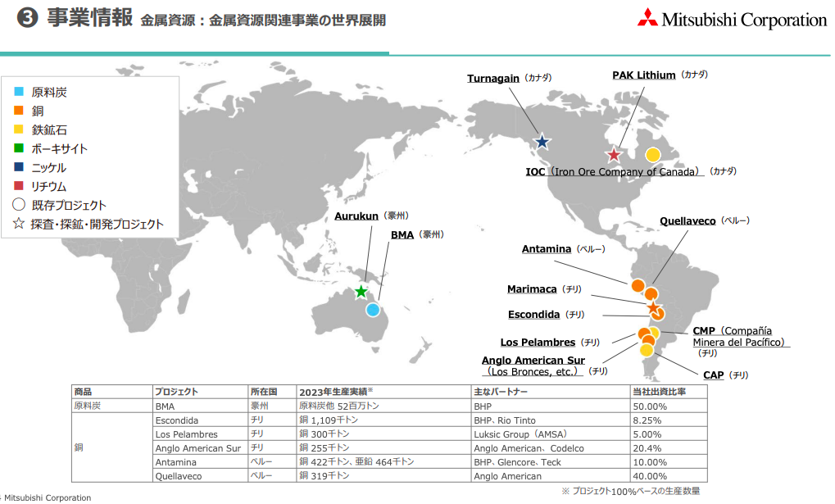Open the underlined Los Pelambres map label
Screen dimensions: 835x504
pyautogui.click(x=538, y=342)
